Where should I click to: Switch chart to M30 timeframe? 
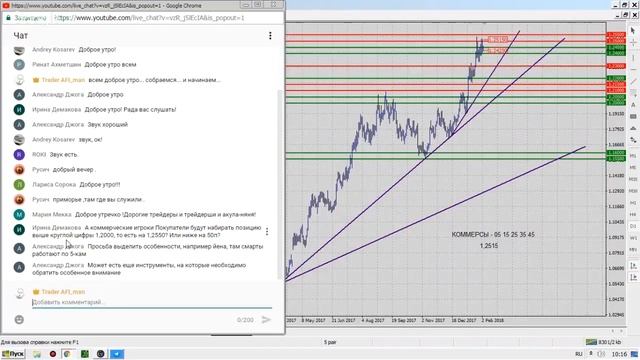click(x=633, y=191)
